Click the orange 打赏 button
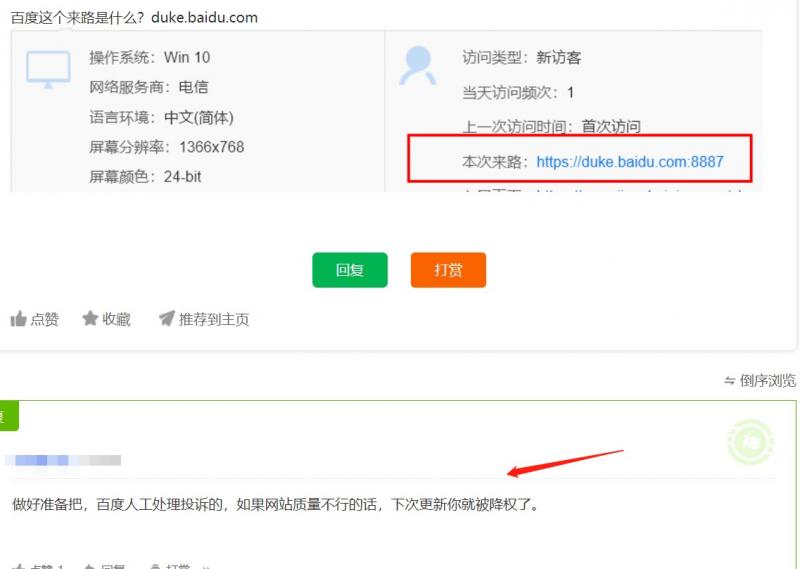This screenshot has height=569, width=800. [x=448, y=270]
